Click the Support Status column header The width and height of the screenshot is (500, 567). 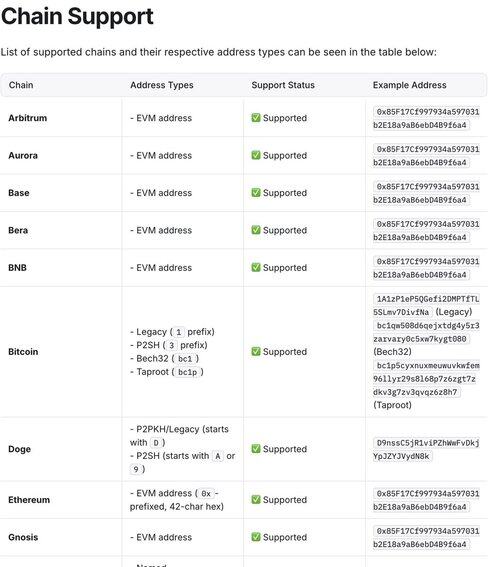point(283,85)
